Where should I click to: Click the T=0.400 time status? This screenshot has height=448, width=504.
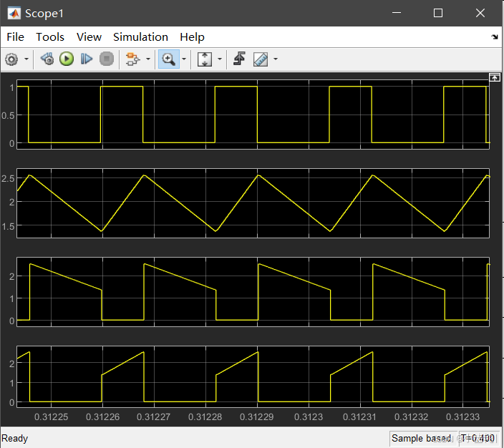(x=478, y=439)
